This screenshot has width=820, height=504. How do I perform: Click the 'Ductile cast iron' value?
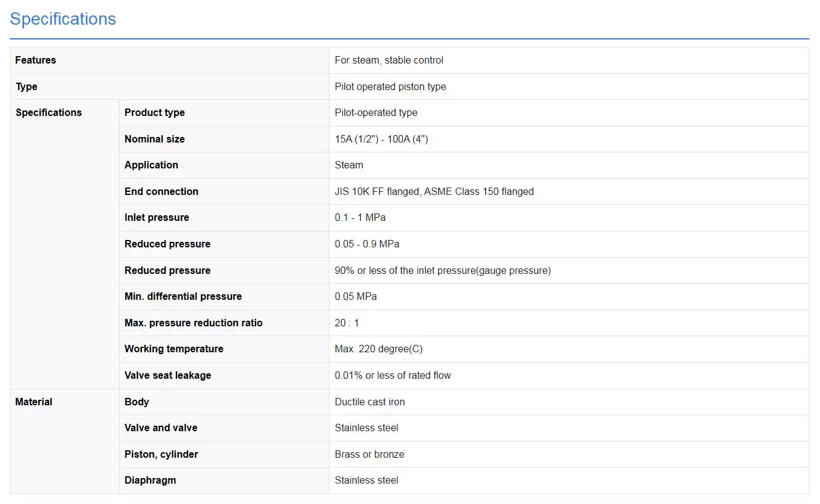click(x=370, y=402)
